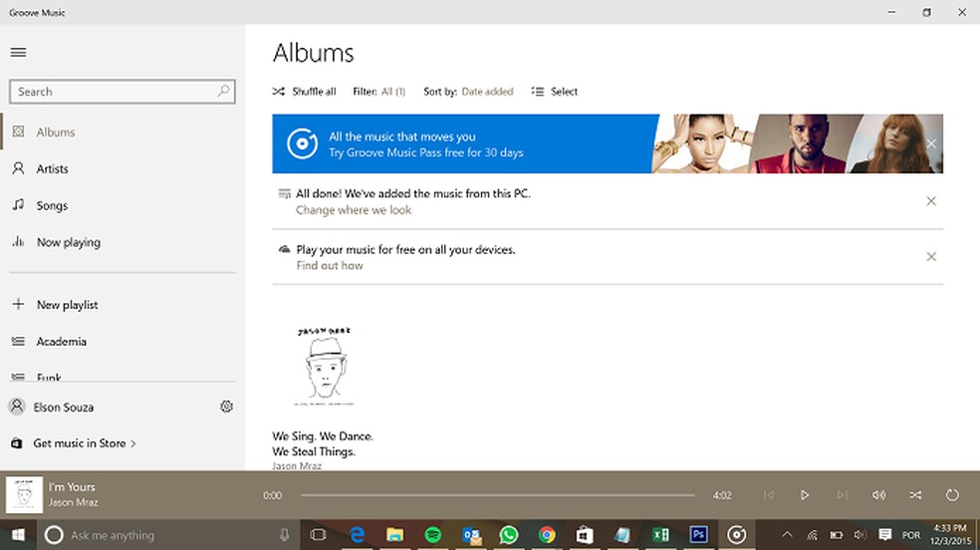Open File Explorer from taskbar
The width and height of the screenshot is (980, 550).
(395, 535)
